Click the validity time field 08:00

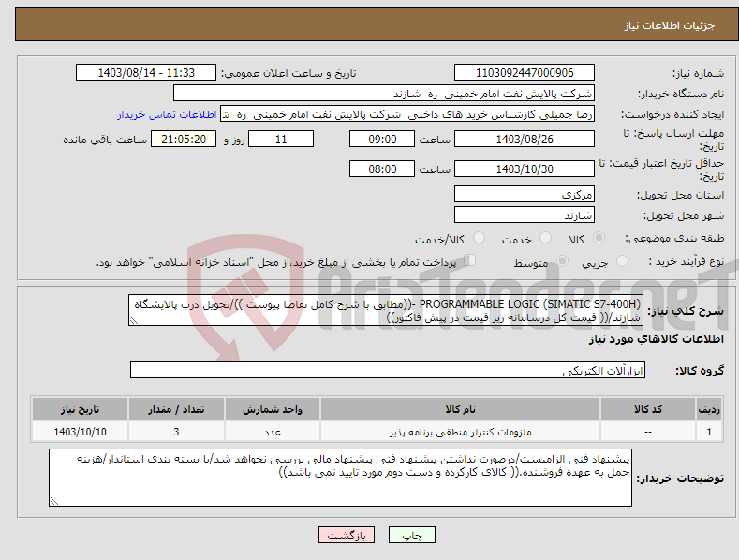(382, 169)
